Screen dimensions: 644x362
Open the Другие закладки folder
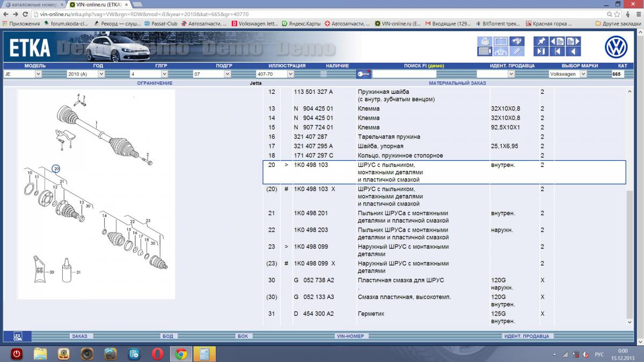coord(617,24)
